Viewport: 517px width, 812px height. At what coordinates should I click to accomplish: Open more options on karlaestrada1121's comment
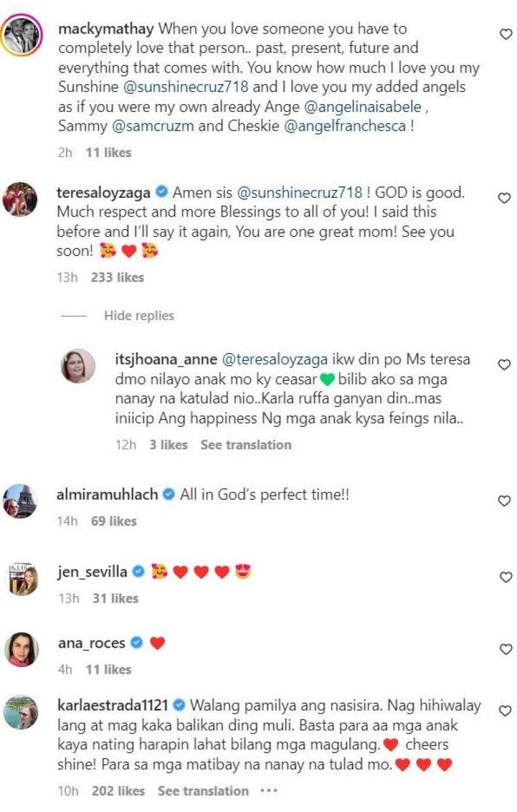click(x=268, y=791)
